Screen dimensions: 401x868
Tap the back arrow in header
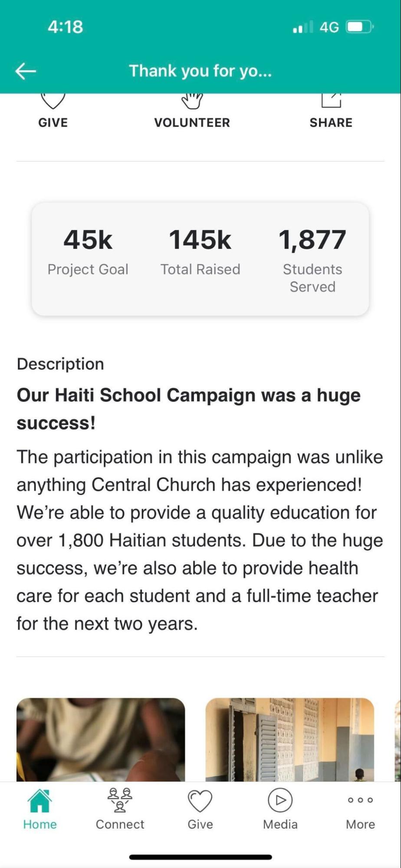(x=26, y=71)
